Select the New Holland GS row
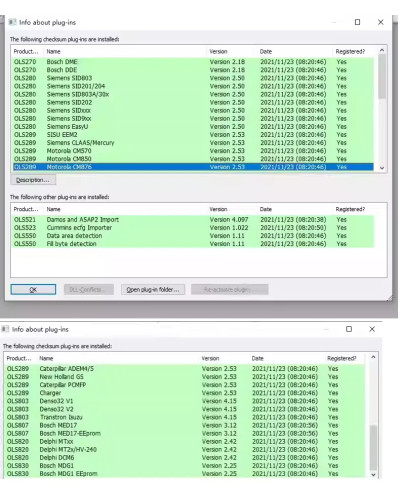The width and height of the screenshot is (400, 500). [x=185, y=377]
